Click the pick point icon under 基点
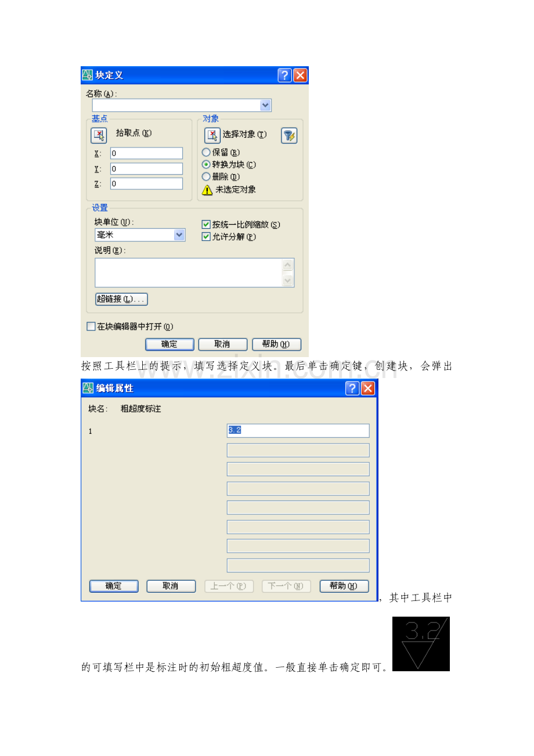534x756 pixels. coord(99,135)
